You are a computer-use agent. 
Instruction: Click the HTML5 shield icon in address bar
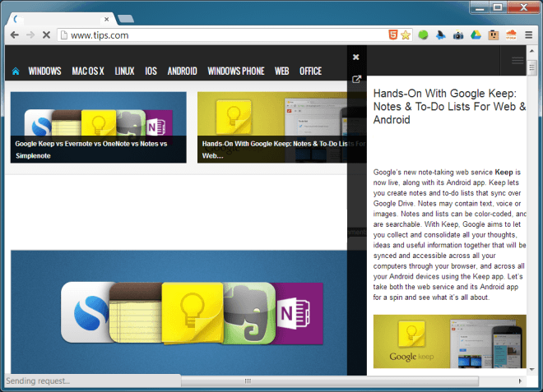coord(393,35)
